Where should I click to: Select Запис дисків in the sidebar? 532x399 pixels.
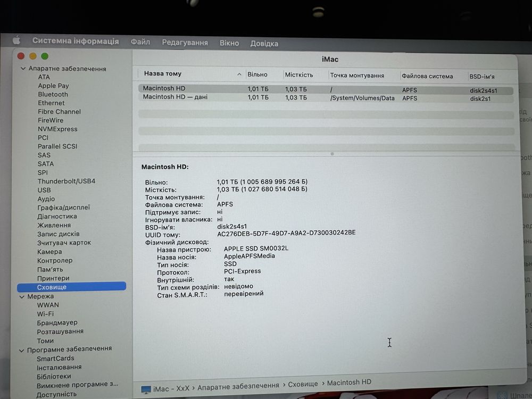(x=59, y=234)
